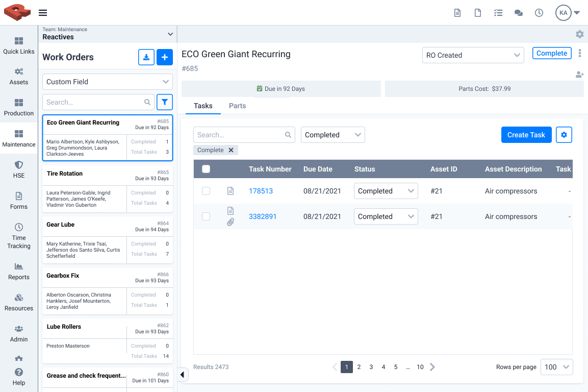Open task number 3382891 link
The image size is (588, 392).
[263, 216]
